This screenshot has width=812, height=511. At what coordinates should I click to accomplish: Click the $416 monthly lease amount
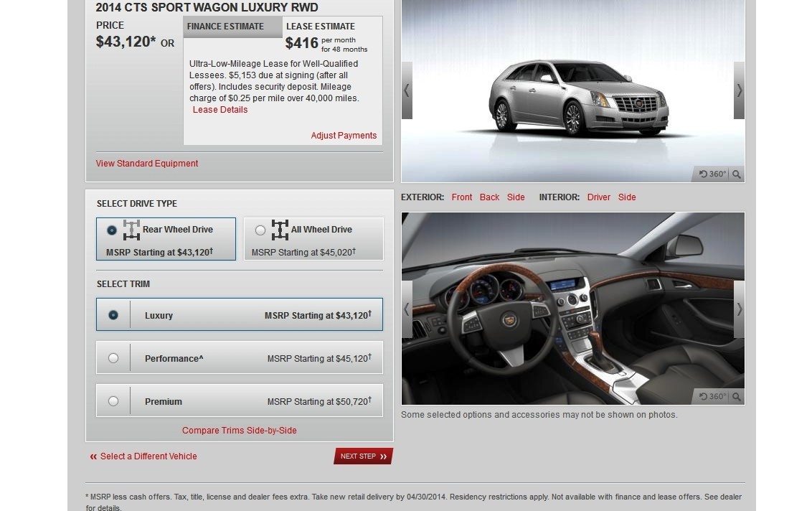(x=301, y=43)
